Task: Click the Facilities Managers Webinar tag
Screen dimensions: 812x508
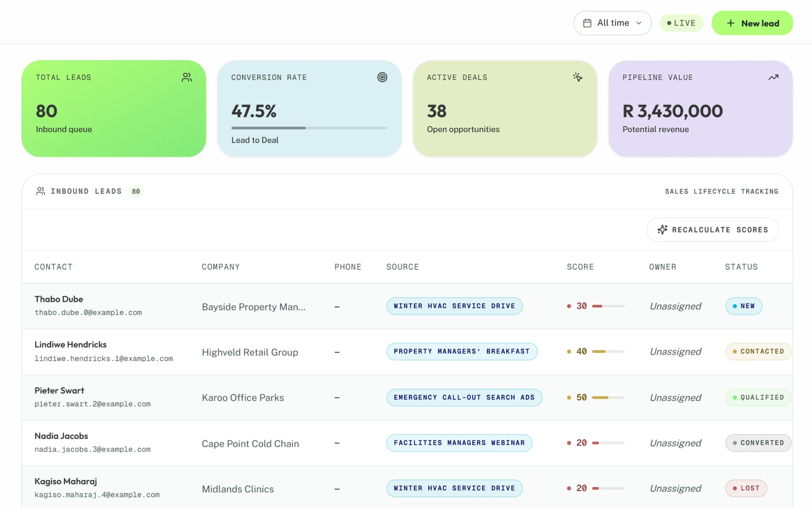Action: pos(459,443)
